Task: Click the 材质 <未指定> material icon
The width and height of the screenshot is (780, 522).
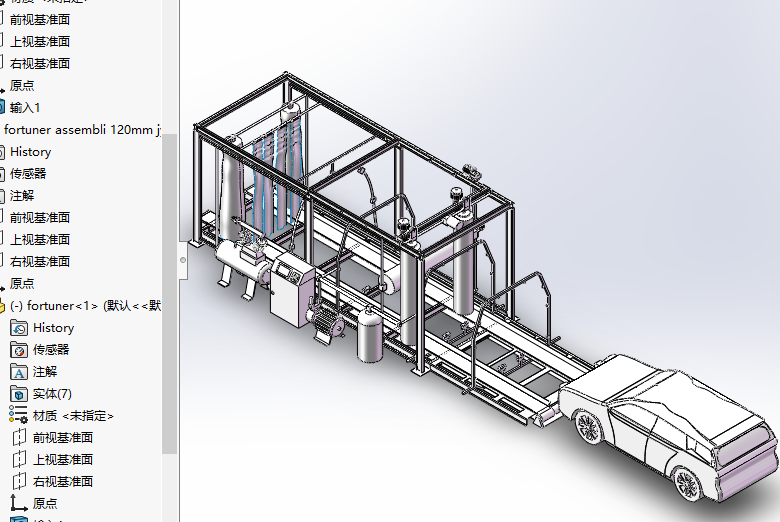Action: click(19, 415)
